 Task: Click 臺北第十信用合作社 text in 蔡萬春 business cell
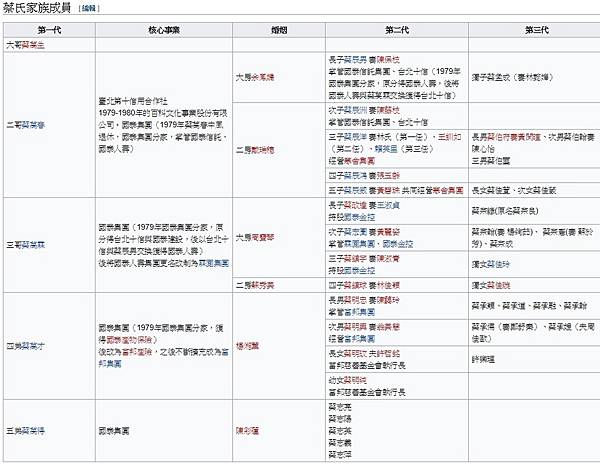pos(133,101)
